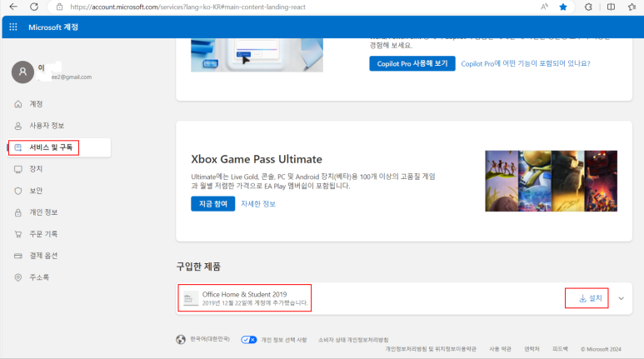Click the card icon beside 결제 옵션

tap(18, 256)
